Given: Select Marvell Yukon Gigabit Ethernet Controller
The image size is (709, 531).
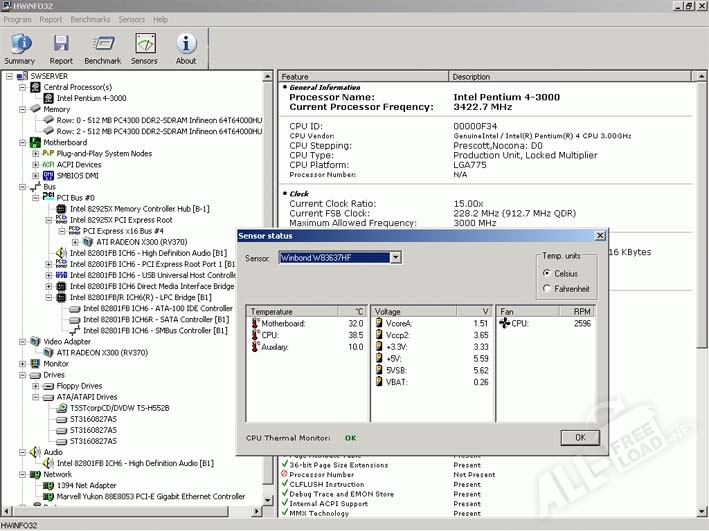Looking at the screenshot, I should [x=150, y=496].
